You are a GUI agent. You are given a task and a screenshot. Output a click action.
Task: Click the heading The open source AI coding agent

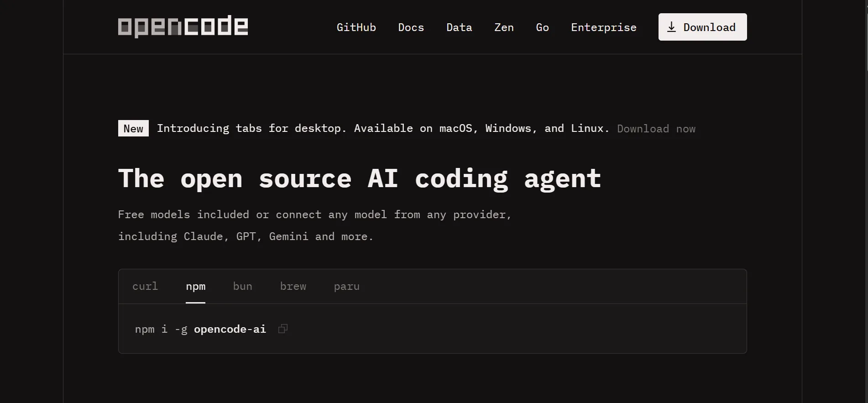click(x=360, y=178)
